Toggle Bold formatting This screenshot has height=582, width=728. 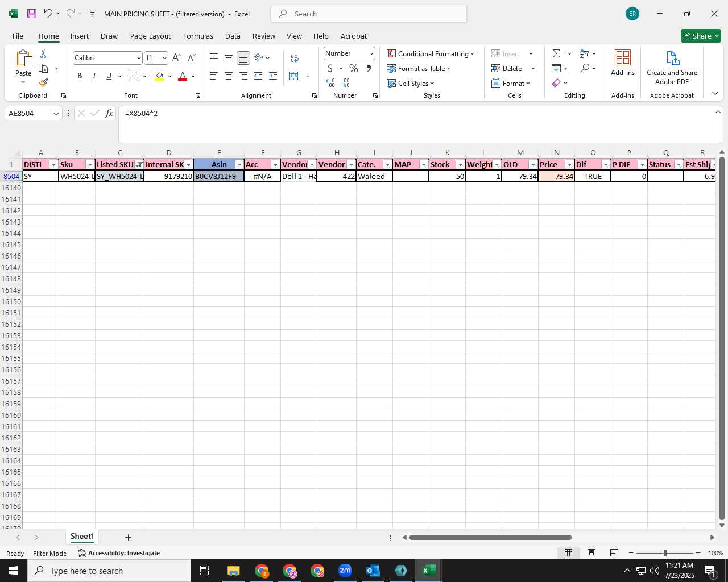click(80, 76)
